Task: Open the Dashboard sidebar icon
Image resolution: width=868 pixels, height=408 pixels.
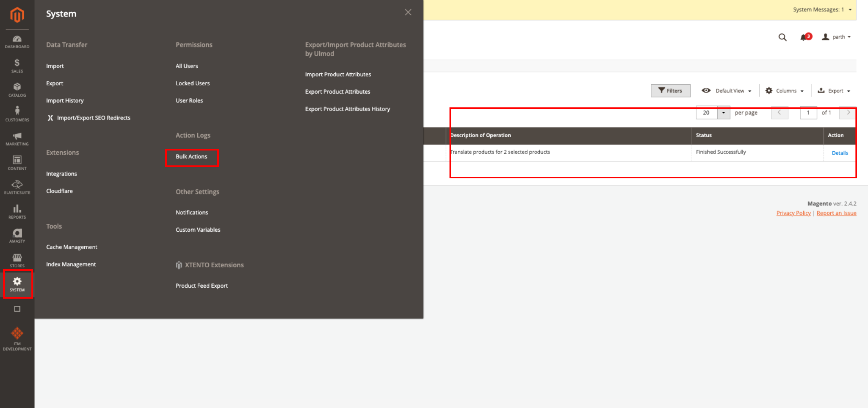Action: 17,42
